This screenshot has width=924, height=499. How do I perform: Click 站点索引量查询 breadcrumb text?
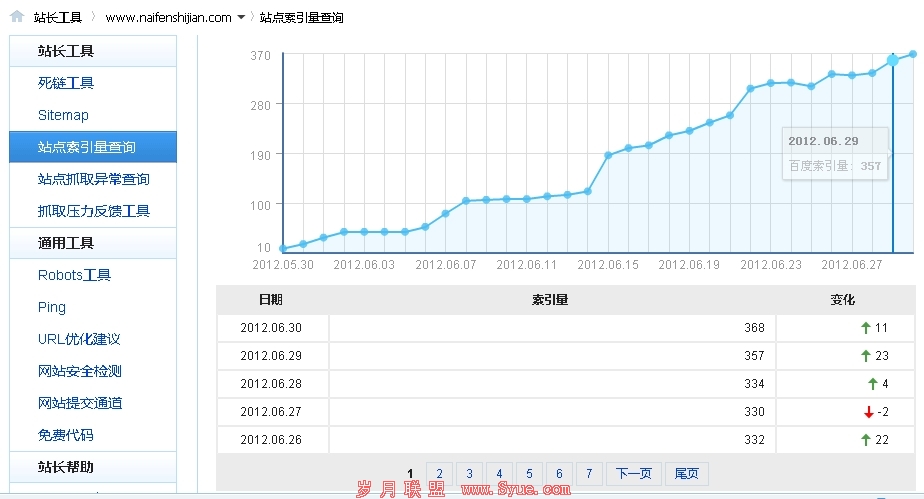click(x=302, y=18)
